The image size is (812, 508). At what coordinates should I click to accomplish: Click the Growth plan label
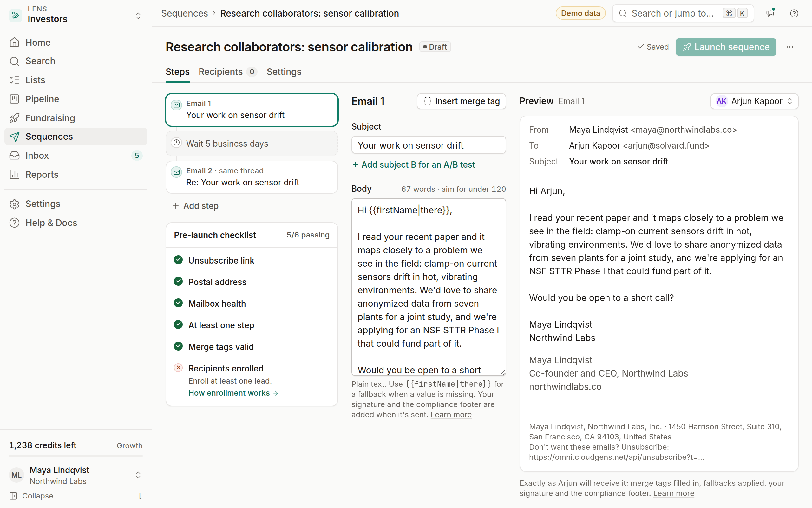(129, 445)
